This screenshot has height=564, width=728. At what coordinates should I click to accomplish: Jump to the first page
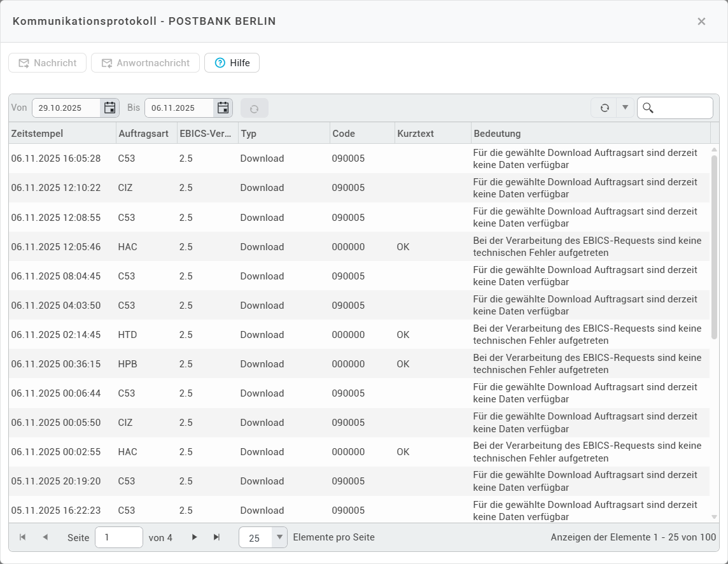[23, 537]
